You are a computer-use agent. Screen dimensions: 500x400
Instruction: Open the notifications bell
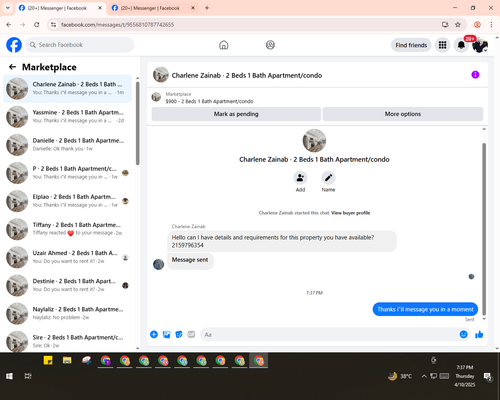tap(461, 45)
